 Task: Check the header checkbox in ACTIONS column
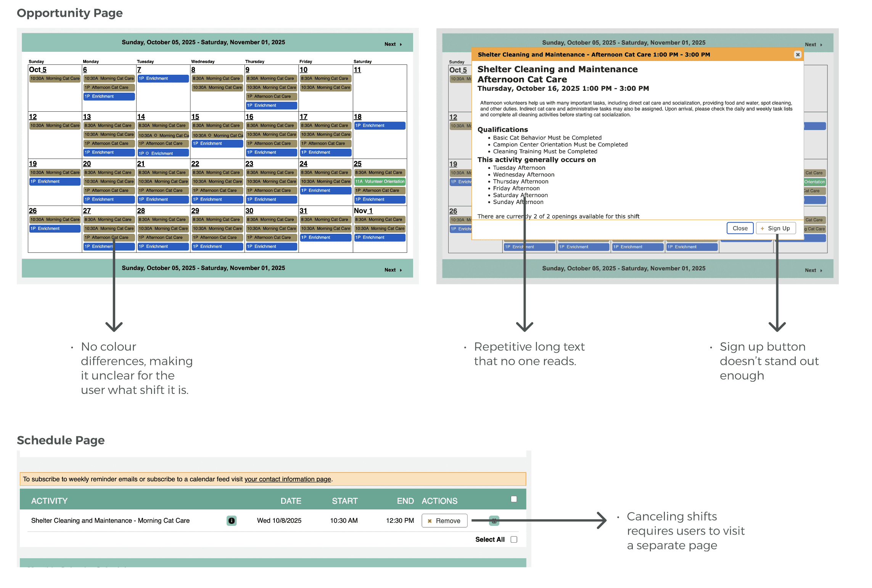click(x=514, y=499)
